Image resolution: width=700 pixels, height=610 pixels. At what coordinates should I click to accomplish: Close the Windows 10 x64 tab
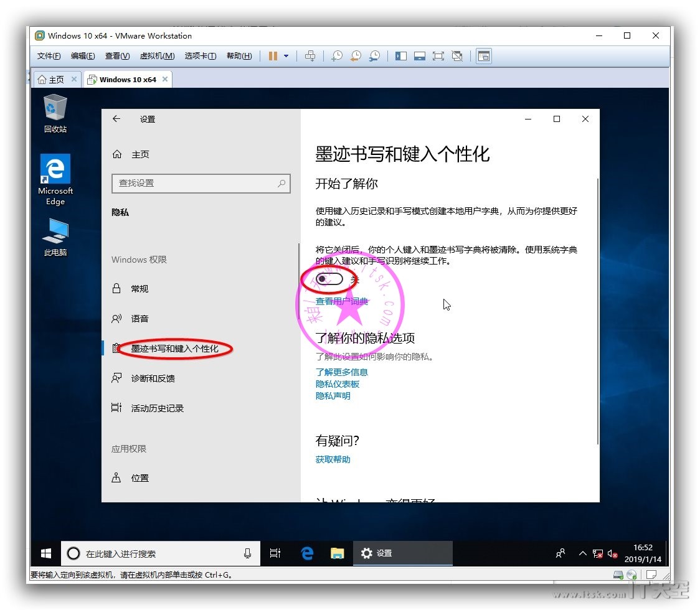pyautogui.click(x=165, y=79)
